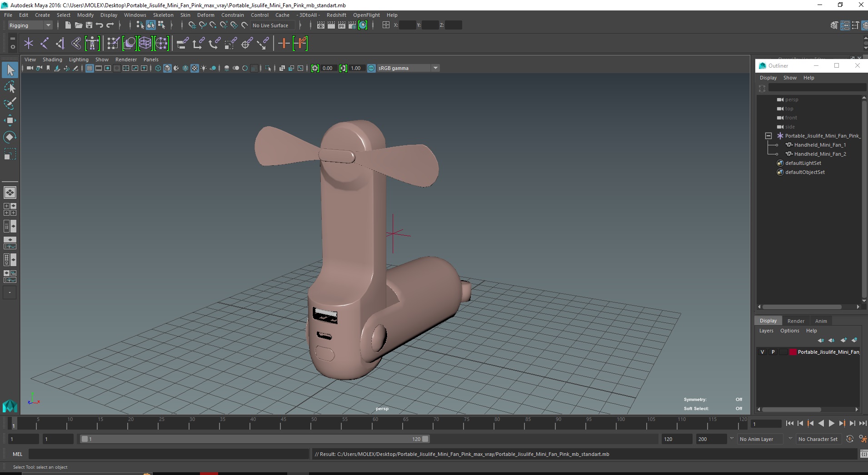The width and height of the screenshot is (868, 475).
Task: Toggle layer visibility V box
Action: pos(763,352)
